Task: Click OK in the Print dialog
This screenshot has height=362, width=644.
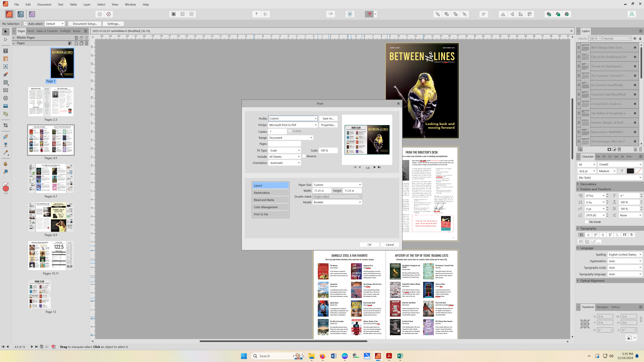Action: (369, 245)
